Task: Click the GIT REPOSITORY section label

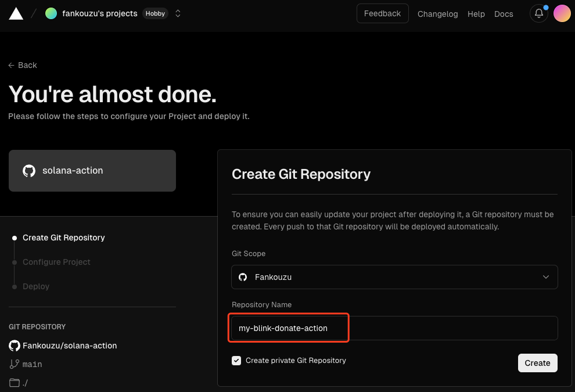Action: point(37,327)
